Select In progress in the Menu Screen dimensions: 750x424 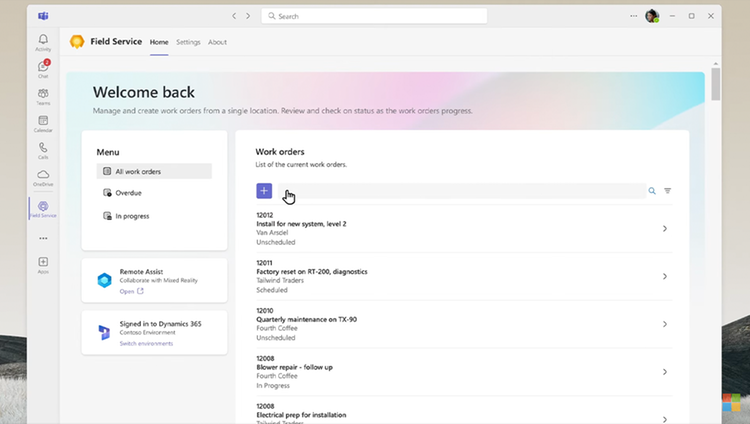(x=132, y=216)
